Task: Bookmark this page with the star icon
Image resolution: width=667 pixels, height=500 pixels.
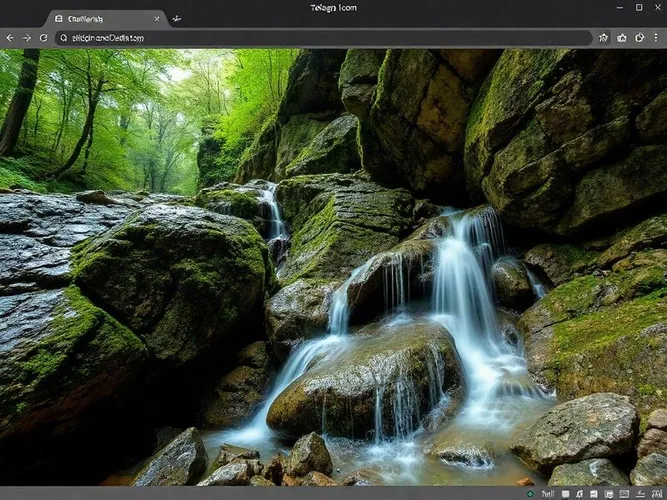Action: (x=603, y=38)
